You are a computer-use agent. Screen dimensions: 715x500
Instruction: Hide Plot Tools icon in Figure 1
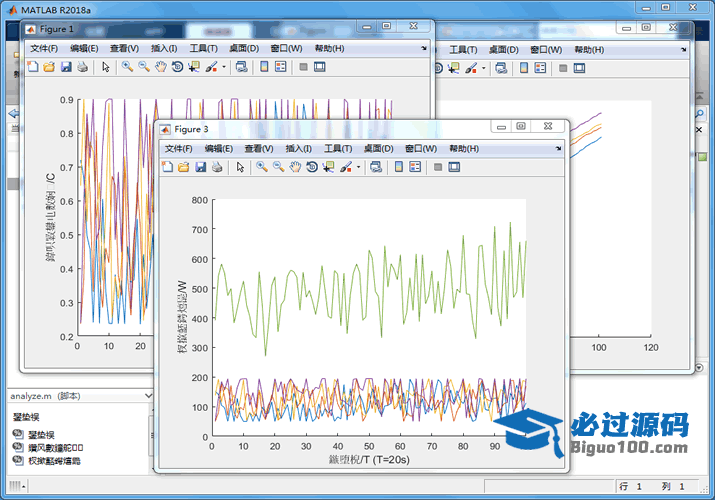pyautogui.click(x=303, y=67)
